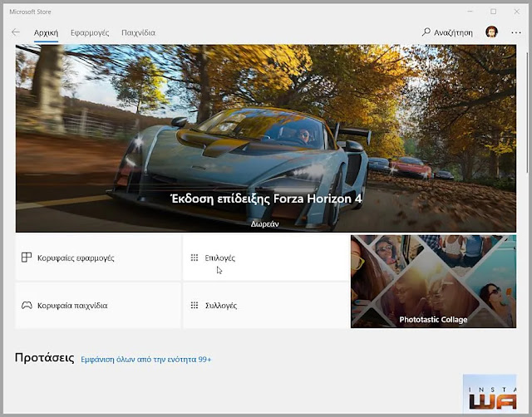Open the Forza Horizon 4 demo banner

[x=266, y=139]
